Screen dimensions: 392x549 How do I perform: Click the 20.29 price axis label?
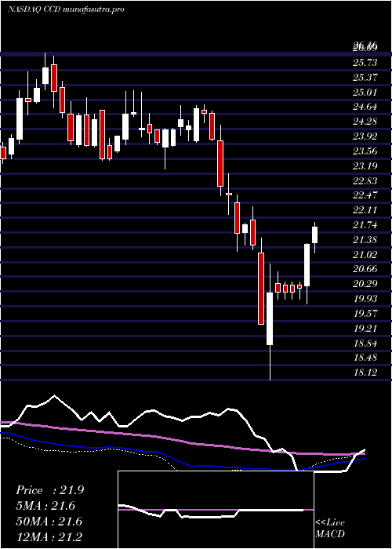pyautogui.click(x=365, y=284)
